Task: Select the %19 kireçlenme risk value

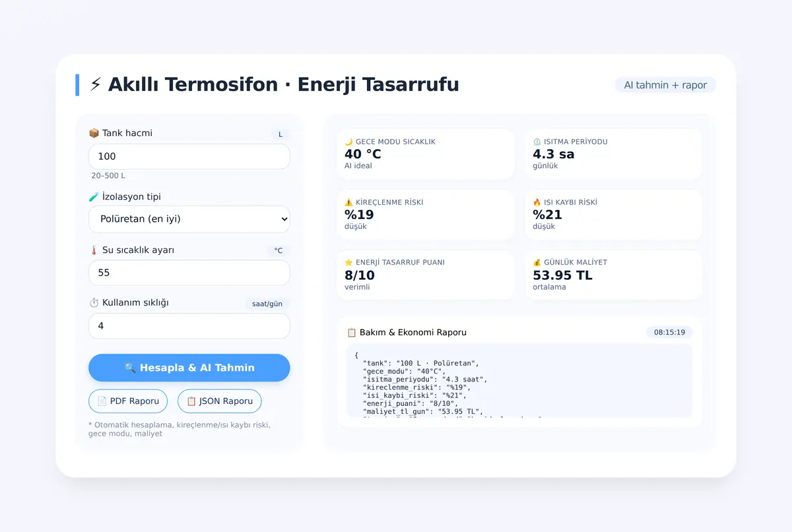Action: (x=359, y=215)
